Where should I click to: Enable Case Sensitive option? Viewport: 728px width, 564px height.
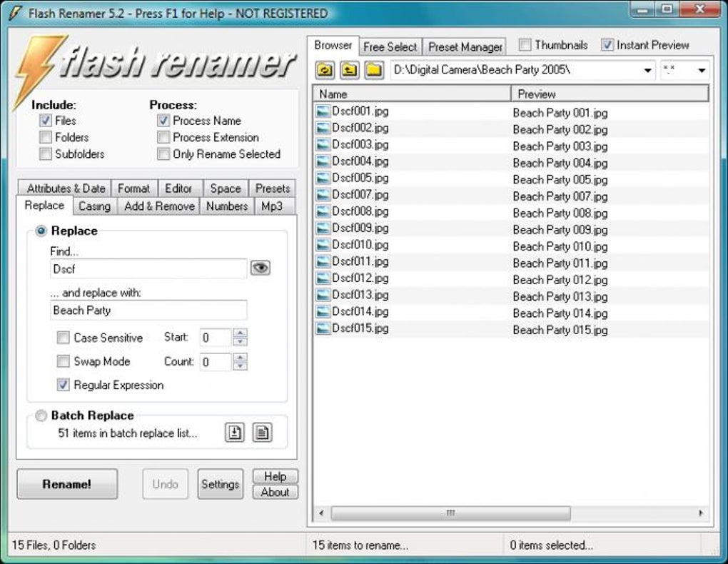point(63,338)
